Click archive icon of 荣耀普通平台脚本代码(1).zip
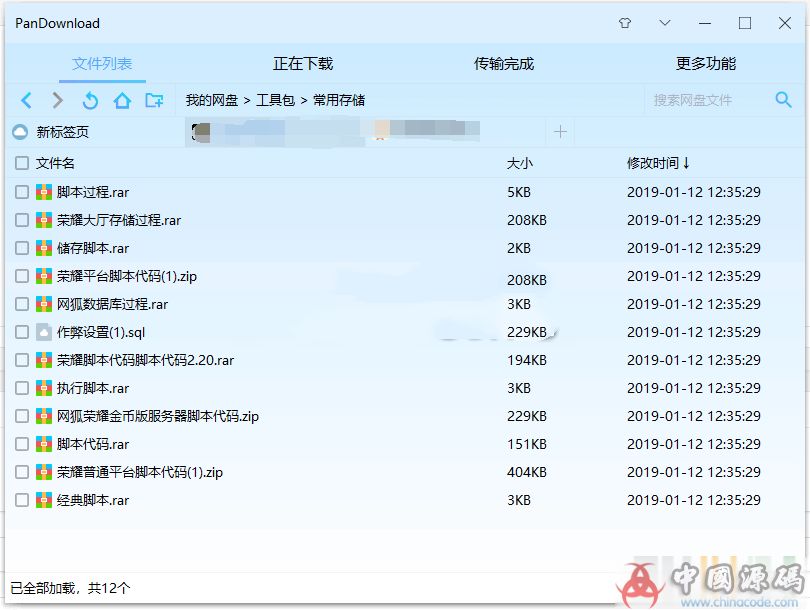The width and height of the screenshot is (810, 610). click(44, 472)
